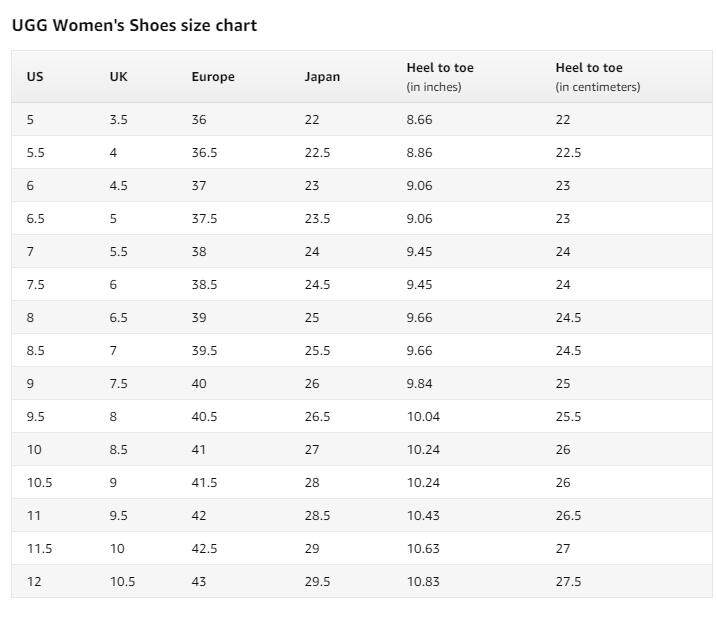Select the Europe size 40.5 cell
Viewport: 717px width, 622px height.
[x=204, y=417]
